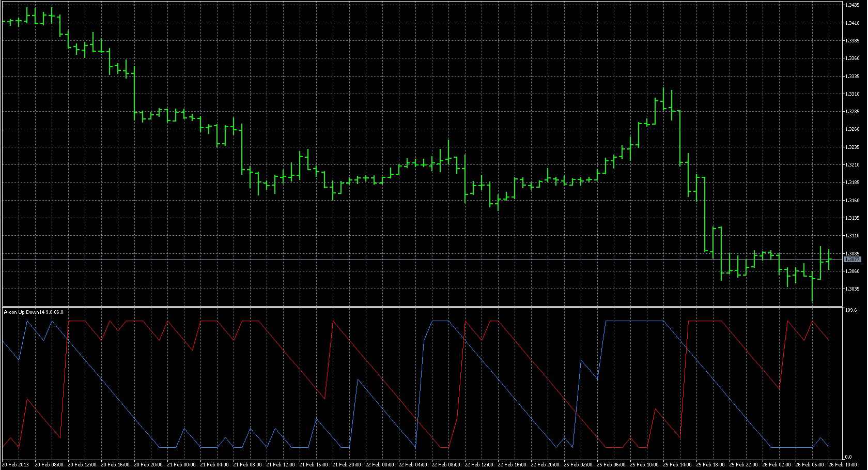868x470 pixels.
Task: Click the 1.3210 price axis label
Action: tap(853, 165)
